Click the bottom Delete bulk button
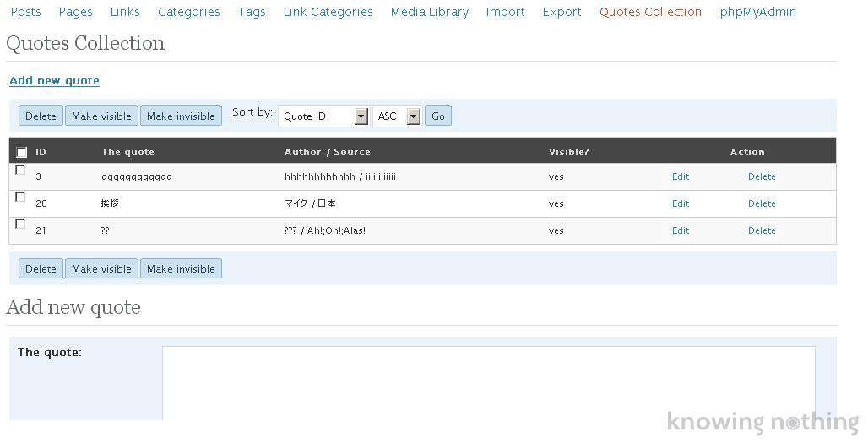Screen dimensions: 868x443 point(41,269)
